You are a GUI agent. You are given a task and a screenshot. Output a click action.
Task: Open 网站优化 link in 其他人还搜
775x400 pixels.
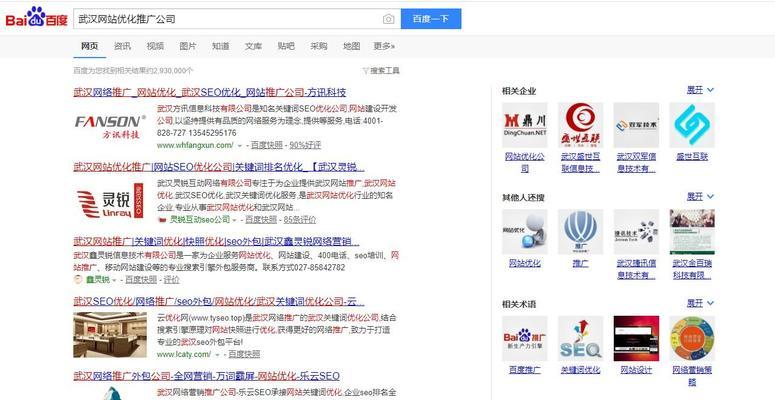(x=525, y=263)
